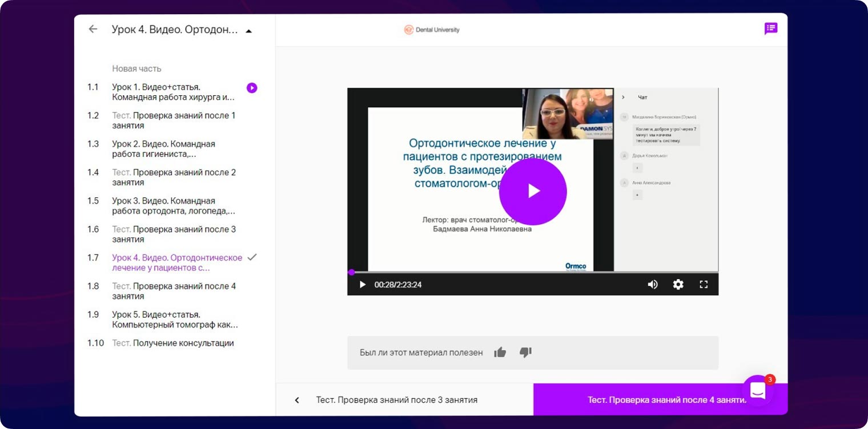Open the support chat bubble widget

point(758,391)
